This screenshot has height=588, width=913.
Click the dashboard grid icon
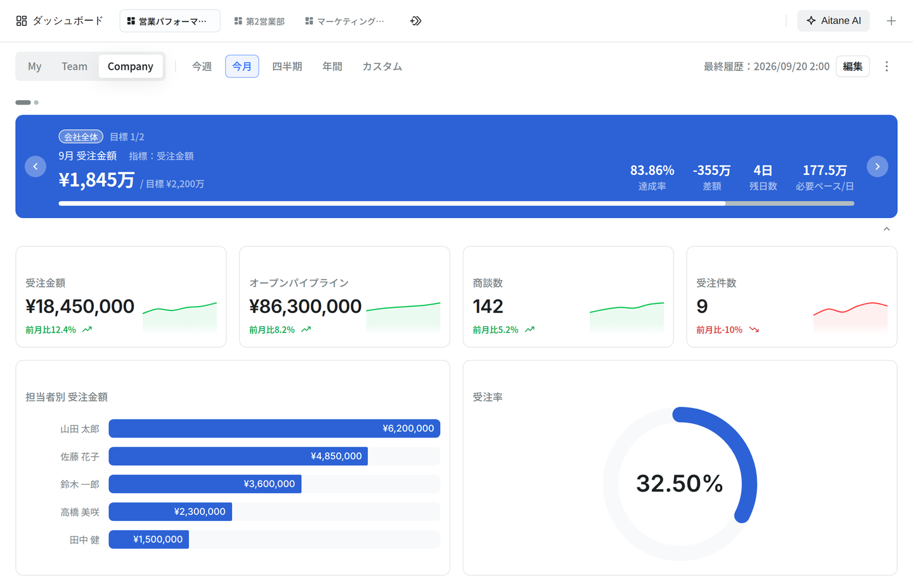pyautogui.click(x=22, y=21)
